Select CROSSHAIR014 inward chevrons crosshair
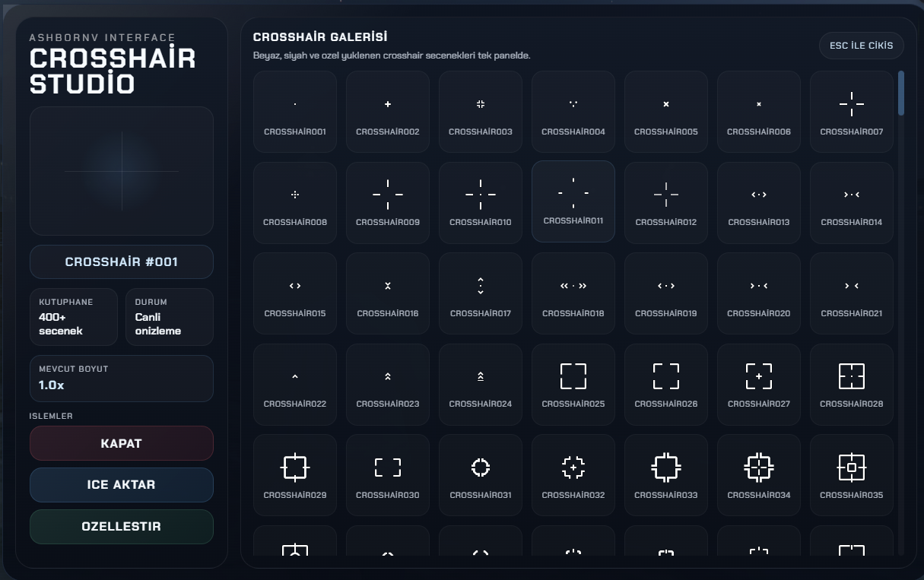The height and width of the screenshot is (580, 924). [852, 202]
